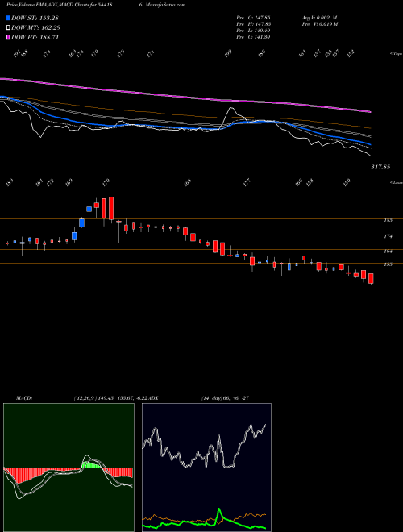Click the tallest red candlestick near the peak
Screen dimensions: 403x532
(x=111, y=208)
